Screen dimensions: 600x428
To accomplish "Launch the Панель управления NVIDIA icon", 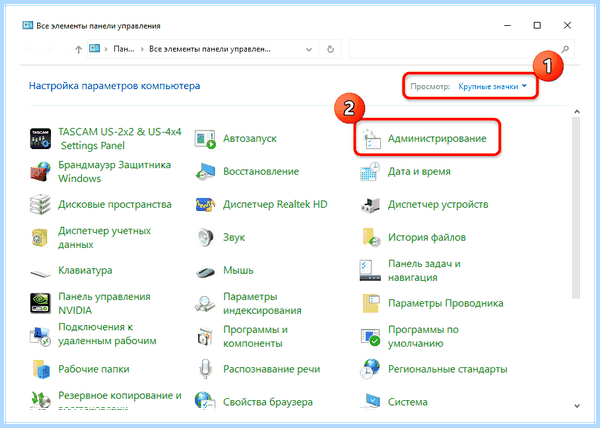I will pyautogui.click(x=40, y=303).
